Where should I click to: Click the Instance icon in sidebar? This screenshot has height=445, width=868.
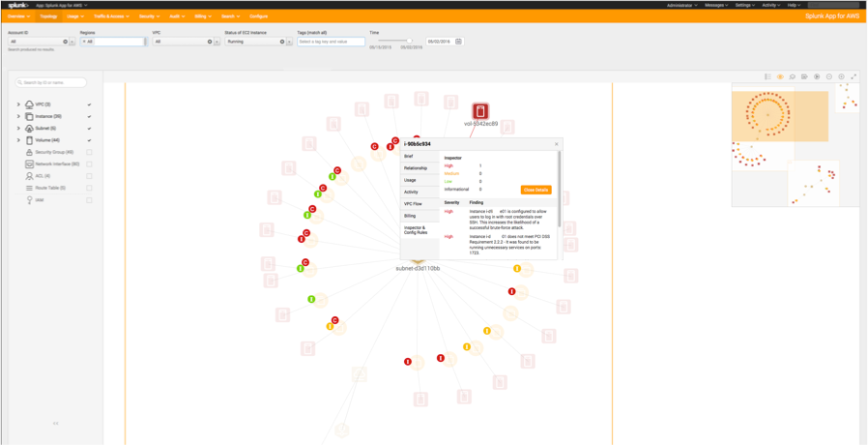click(x=30, y=116)
